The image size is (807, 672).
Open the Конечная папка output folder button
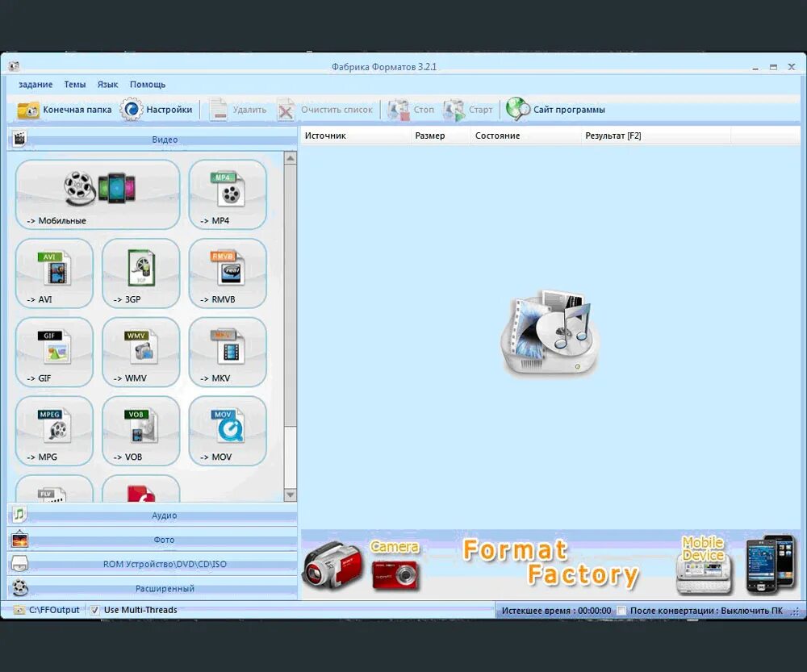65,110
